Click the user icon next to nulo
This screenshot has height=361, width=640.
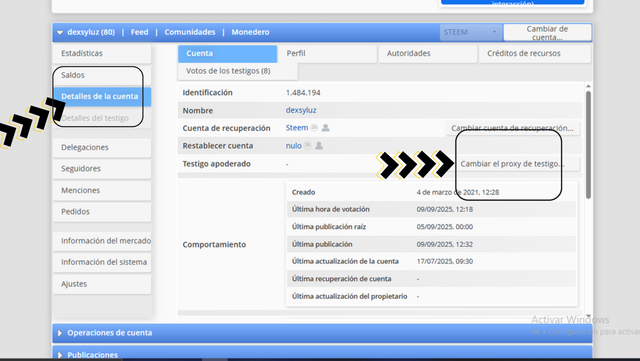click(319, 145)
